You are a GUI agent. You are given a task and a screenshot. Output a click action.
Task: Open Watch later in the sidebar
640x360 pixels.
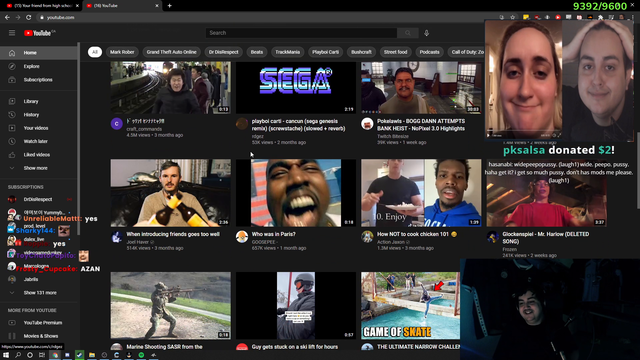(39, 141)
